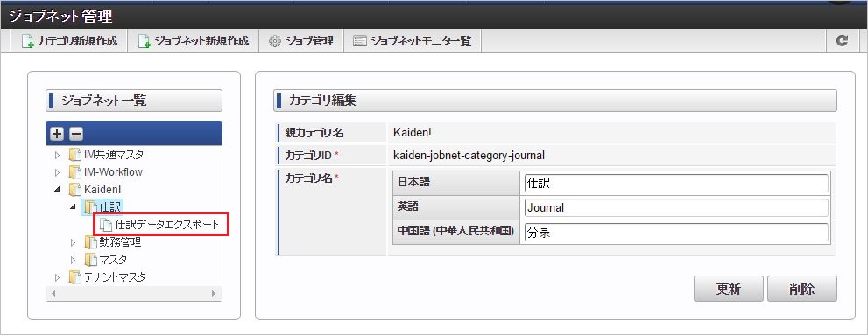Click the Kaiden! folder icon
This screenshot has width=868, height=335.
[x=74, y=190]
